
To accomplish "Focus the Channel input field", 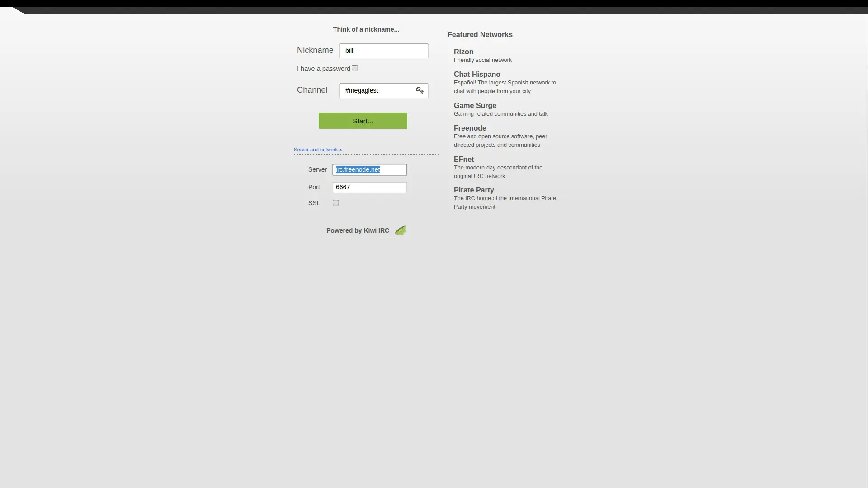I will [384, 90].
